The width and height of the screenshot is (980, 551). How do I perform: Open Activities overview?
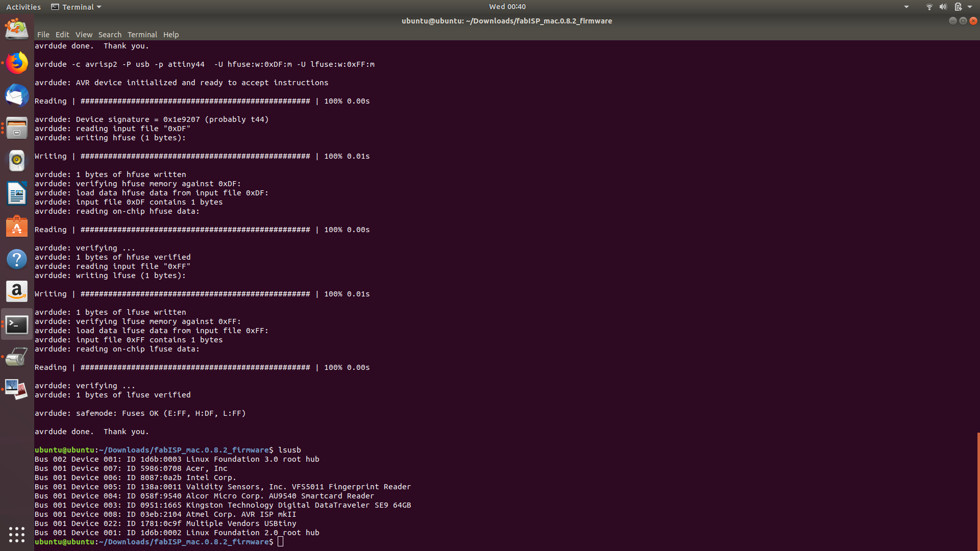click(x=23, y=7)
